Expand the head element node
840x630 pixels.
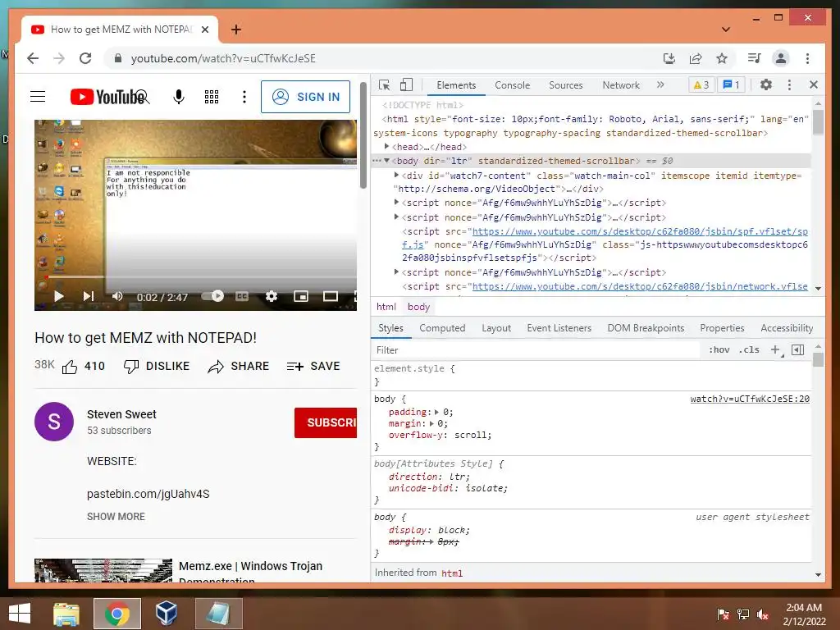387,146
